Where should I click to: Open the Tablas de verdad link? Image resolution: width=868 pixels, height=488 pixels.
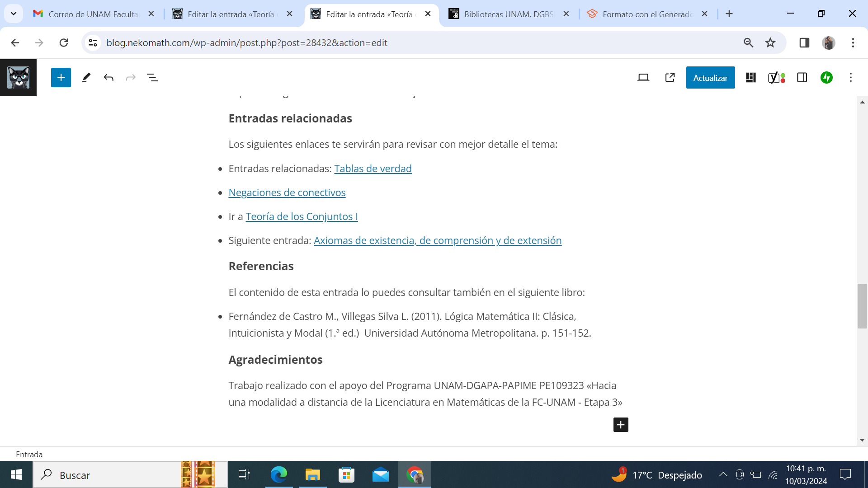(373, 169)
